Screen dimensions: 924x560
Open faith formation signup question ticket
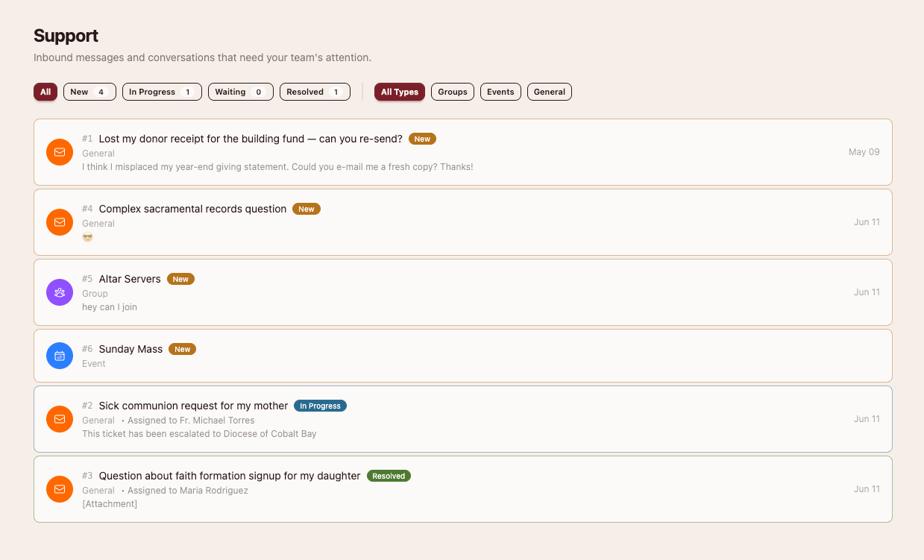pos(462,489)
